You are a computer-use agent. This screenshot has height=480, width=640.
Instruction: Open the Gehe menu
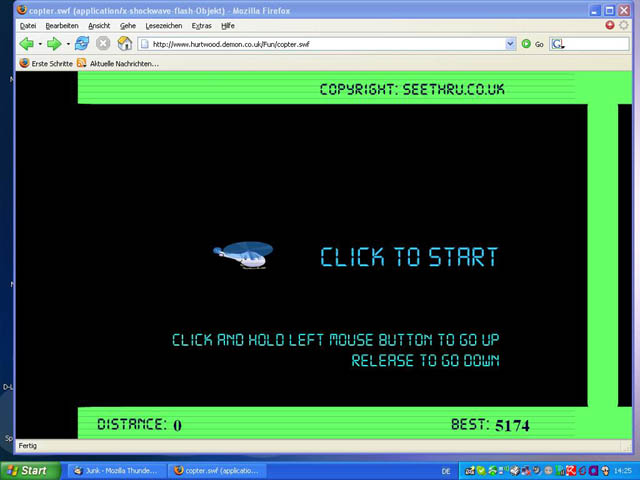[x=128, y=26]
